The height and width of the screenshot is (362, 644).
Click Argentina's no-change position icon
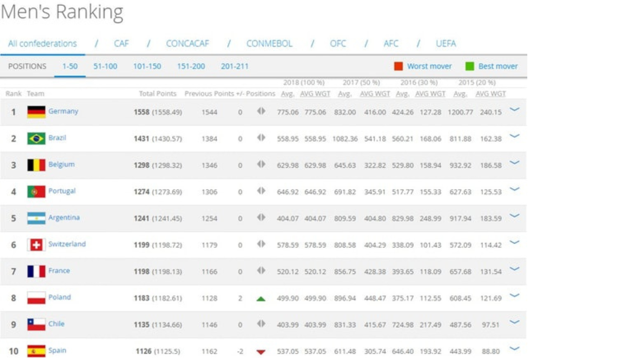tap(261, 217)
